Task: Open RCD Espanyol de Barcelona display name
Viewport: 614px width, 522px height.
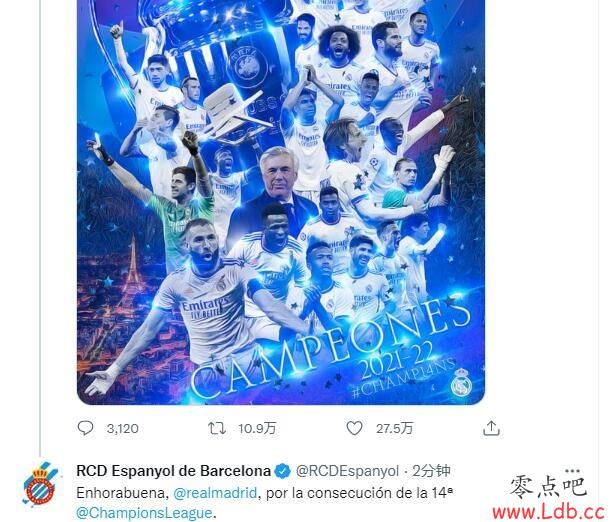Action: click(x=173, y=471)
